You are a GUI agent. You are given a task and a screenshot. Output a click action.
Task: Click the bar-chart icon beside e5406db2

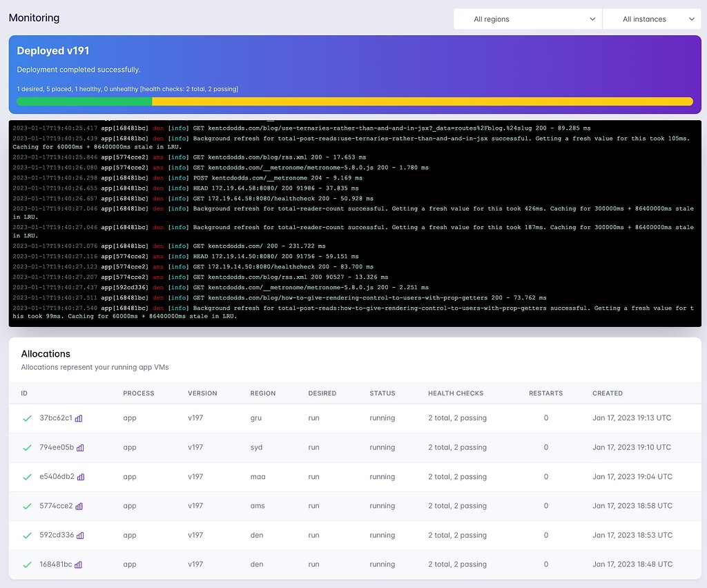point(80,476)
